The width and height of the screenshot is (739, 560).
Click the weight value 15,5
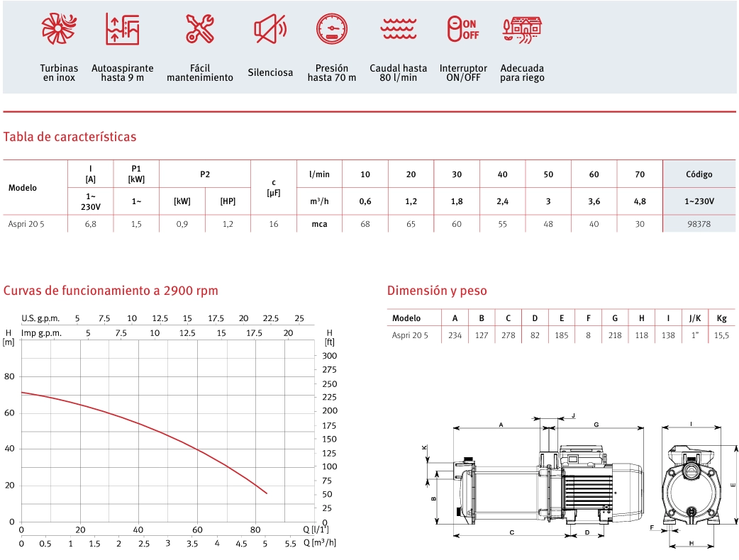point(721,335)
